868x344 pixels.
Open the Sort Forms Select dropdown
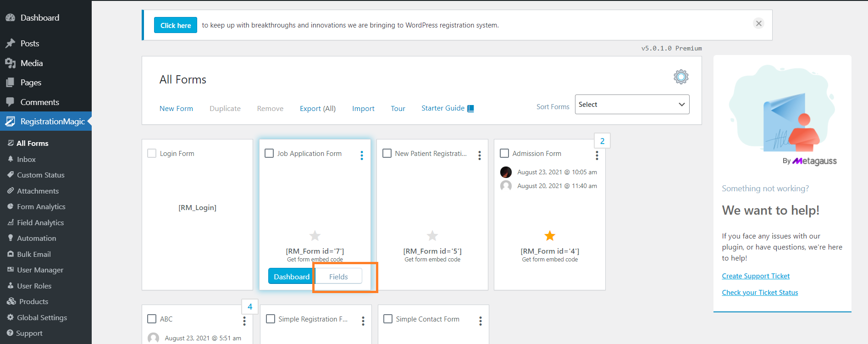pyautogui.click(x=631, y=105)
